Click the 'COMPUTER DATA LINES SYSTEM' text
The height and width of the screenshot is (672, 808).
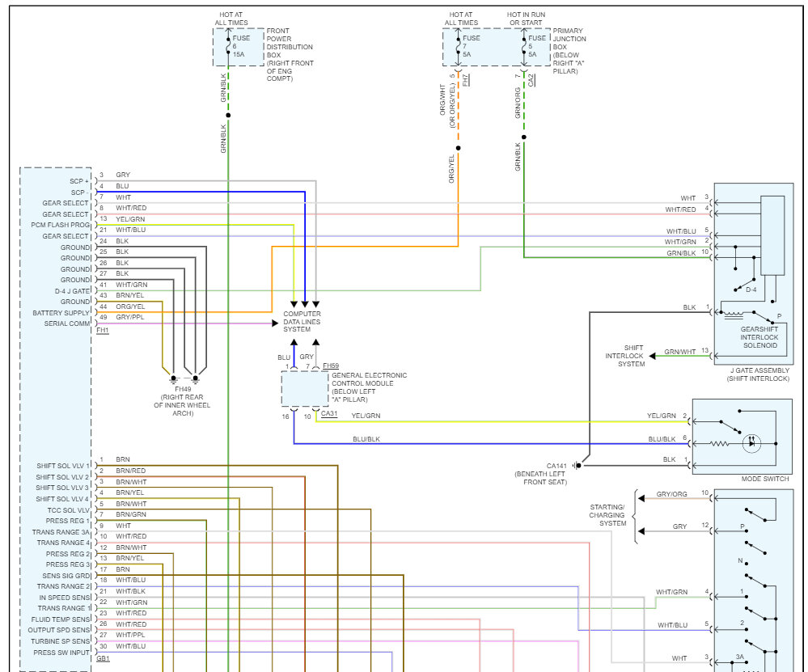[302, 322]
